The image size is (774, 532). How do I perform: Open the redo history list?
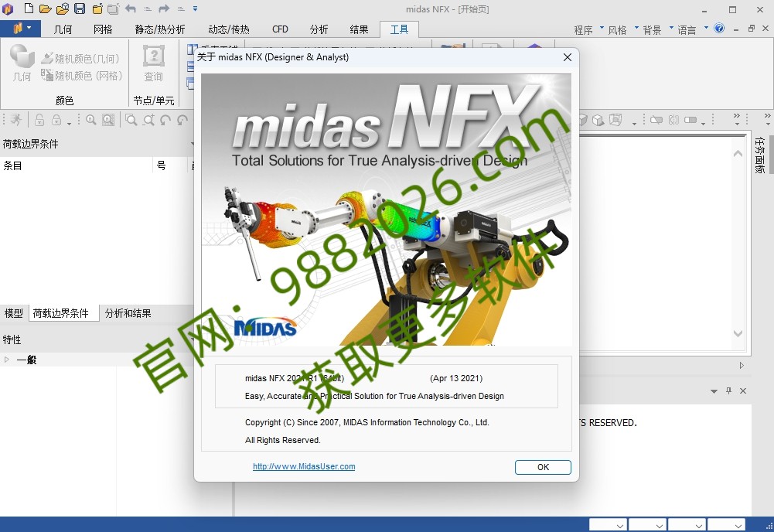coord(181,9)
